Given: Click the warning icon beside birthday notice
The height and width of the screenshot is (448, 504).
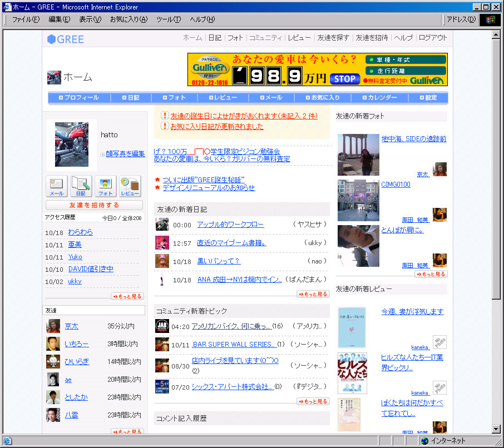Looking at the screenshot, I should (165, 116).
